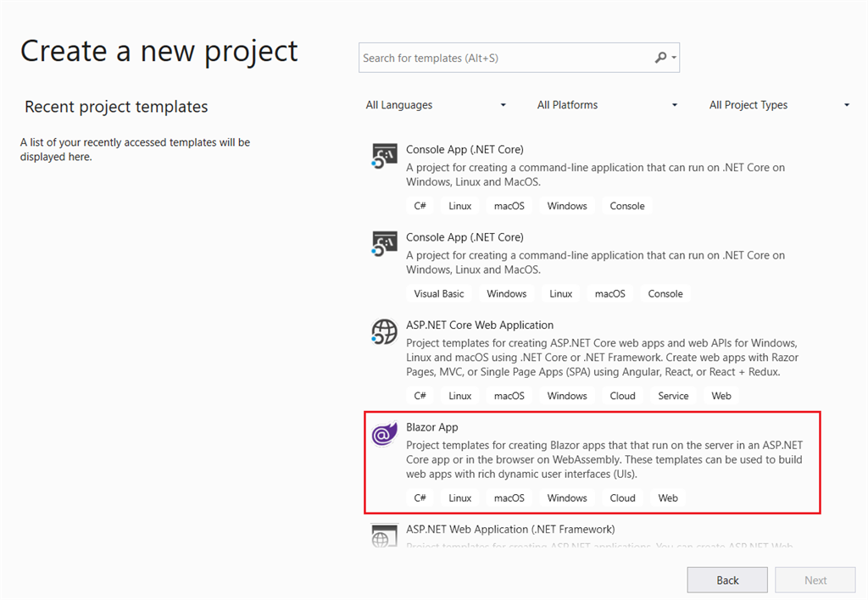Click the Visual Basic Console App icon
The width and height of the screenshot is (868, 600).
pyautogui.click(x=385, y=245)
